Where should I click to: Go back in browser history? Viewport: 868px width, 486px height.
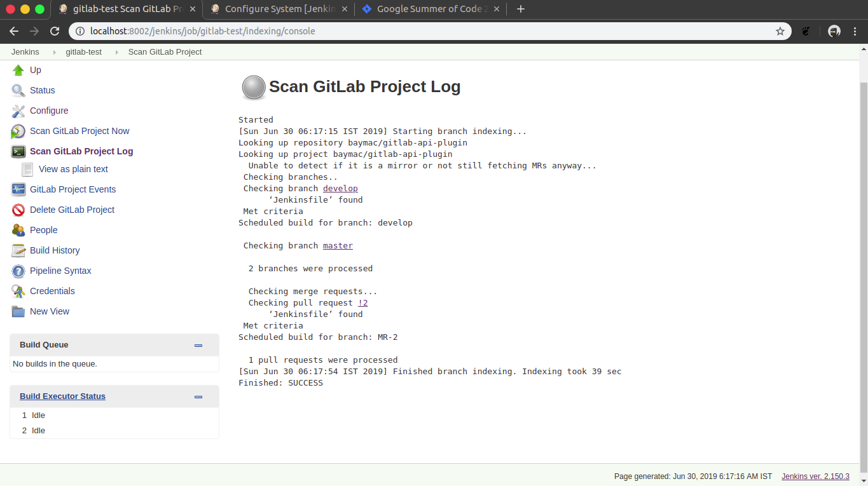point(14,31)
